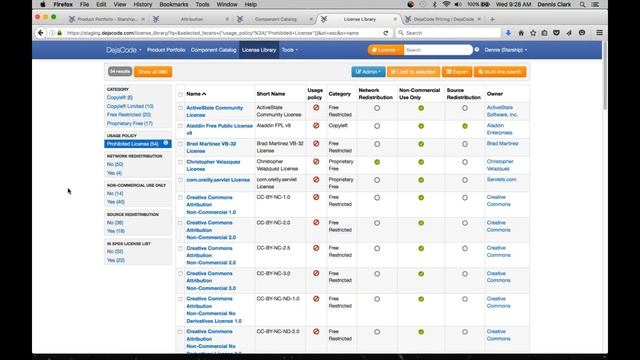Click the URL address bar
Screen dimensions: 640x360
222,33
